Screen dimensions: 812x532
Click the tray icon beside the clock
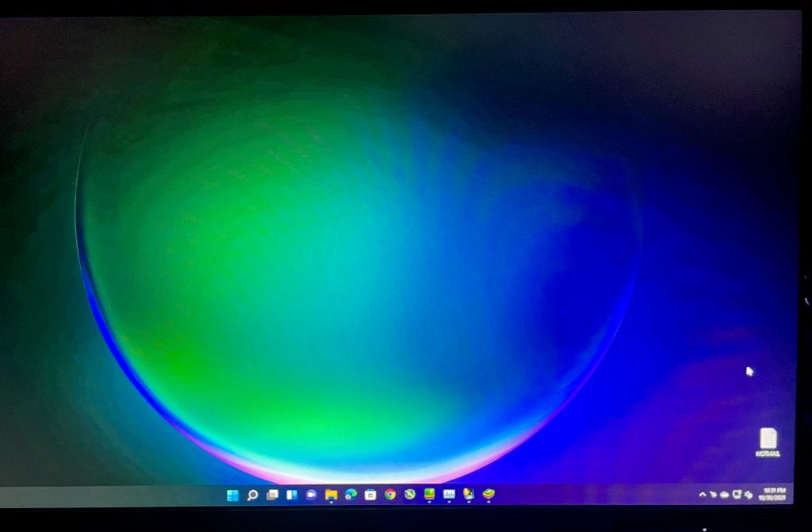(749, 495)
